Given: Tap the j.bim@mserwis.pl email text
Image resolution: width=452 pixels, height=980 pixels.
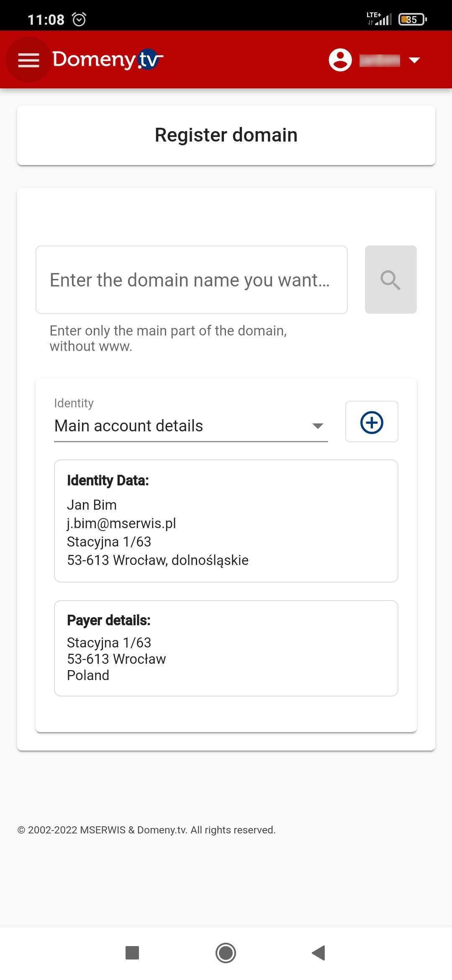Looking at the screenshot, I should point(121,524).
